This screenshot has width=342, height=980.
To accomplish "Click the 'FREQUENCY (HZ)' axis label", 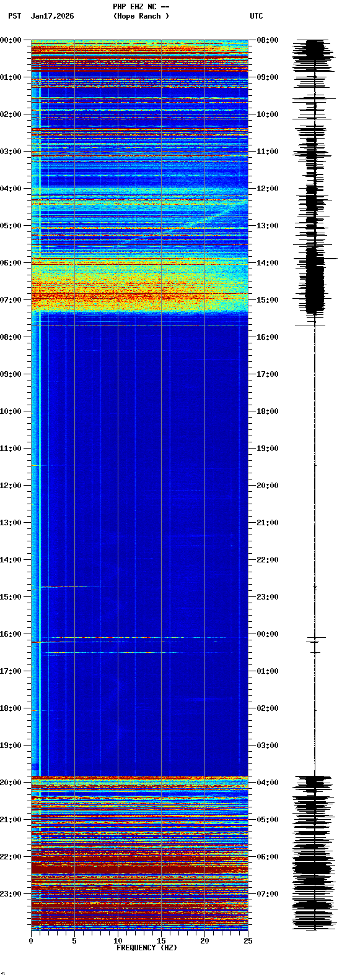I will point(147,948).
